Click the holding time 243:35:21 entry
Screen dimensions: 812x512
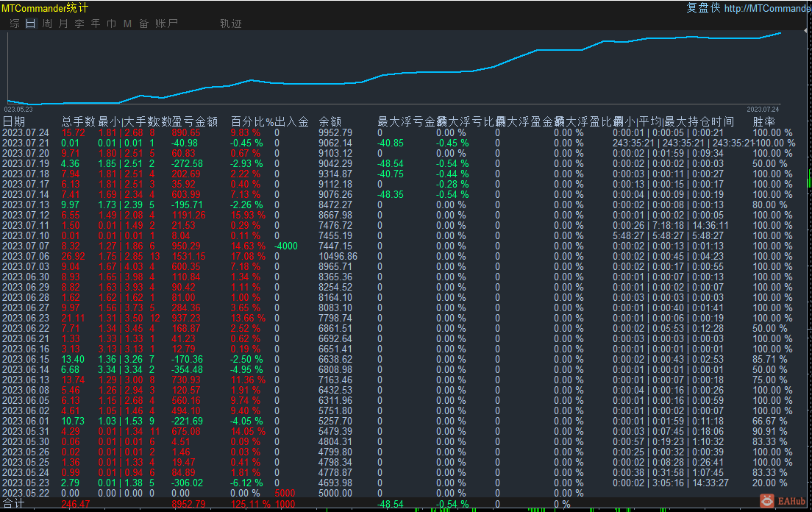(682, 143)
